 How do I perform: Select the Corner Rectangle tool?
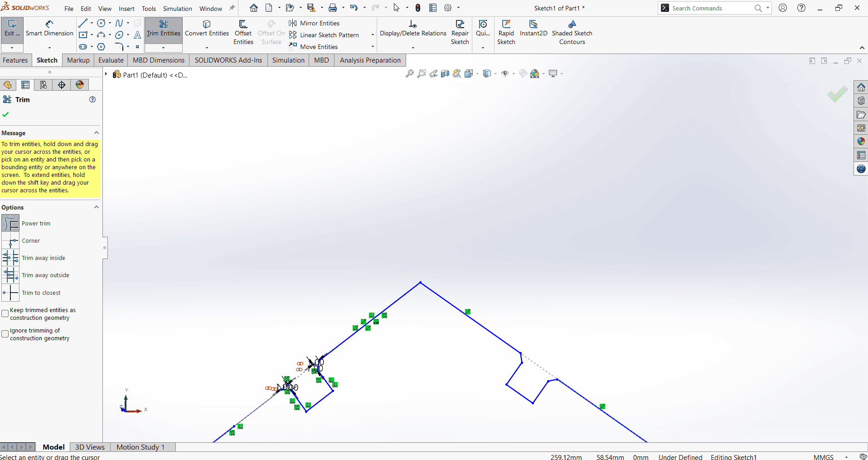tap(83, 35)
